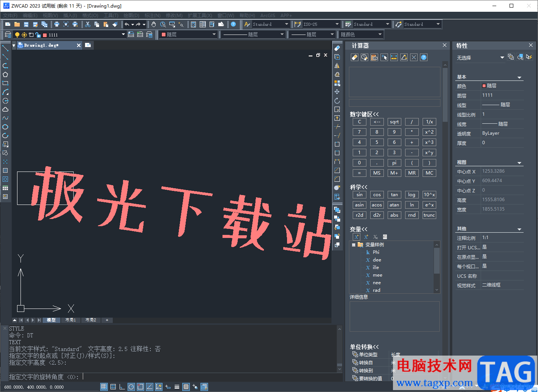Toggle Lineweight display in the status bar
The image size is (538, 392).
tap(177, 387)
